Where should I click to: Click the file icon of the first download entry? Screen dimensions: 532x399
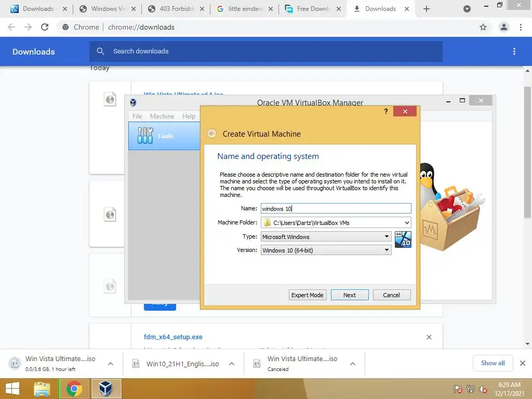pyautogui.click(x=110, y=99)
